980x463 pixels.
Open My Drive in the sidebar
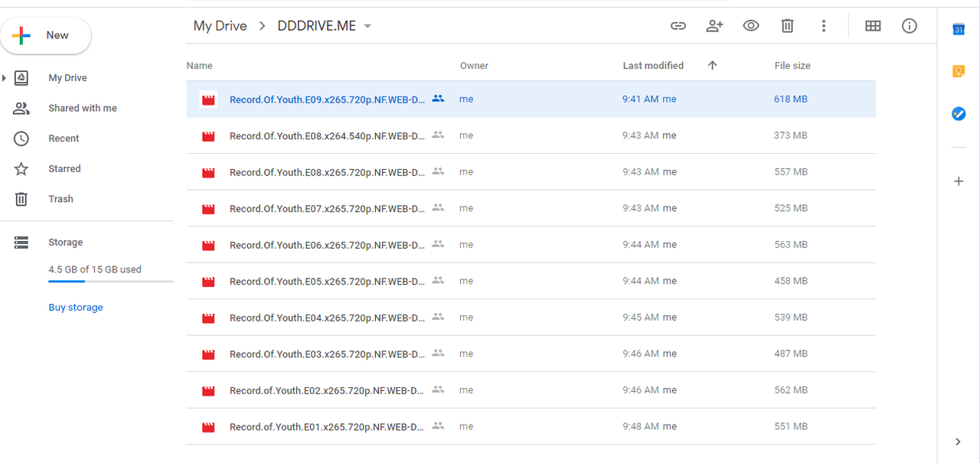point(67,78)
